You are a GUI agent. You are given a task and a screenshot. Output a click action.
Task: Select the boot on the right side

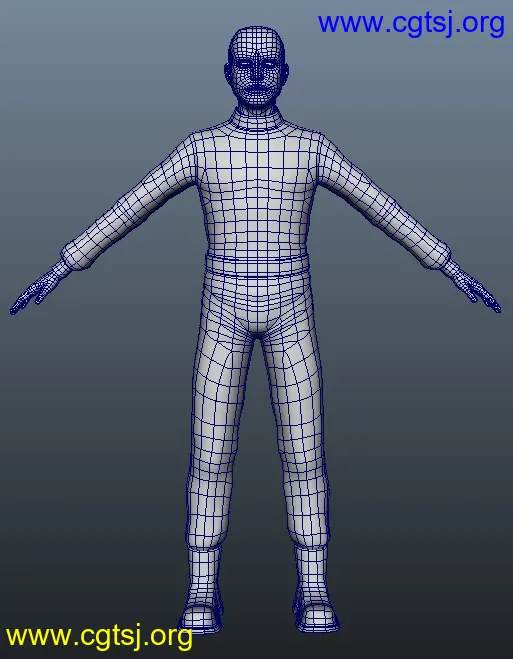[315, 588]
